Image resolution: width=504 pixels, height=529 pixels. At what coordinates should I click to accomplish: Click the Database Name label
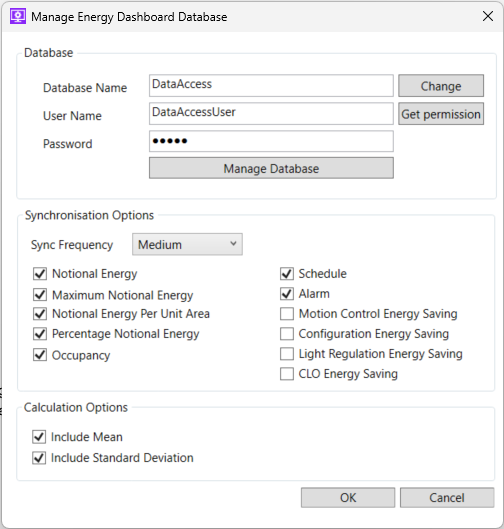click(85, 88)
